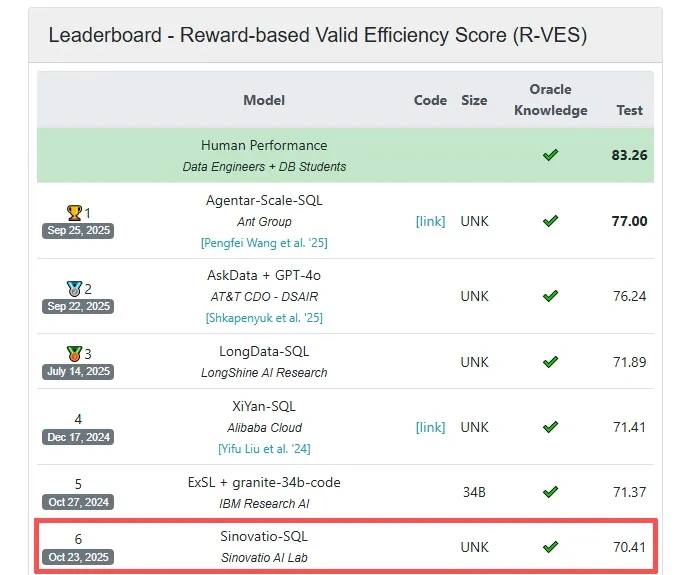Click the Model column header

tap(264, 100)
